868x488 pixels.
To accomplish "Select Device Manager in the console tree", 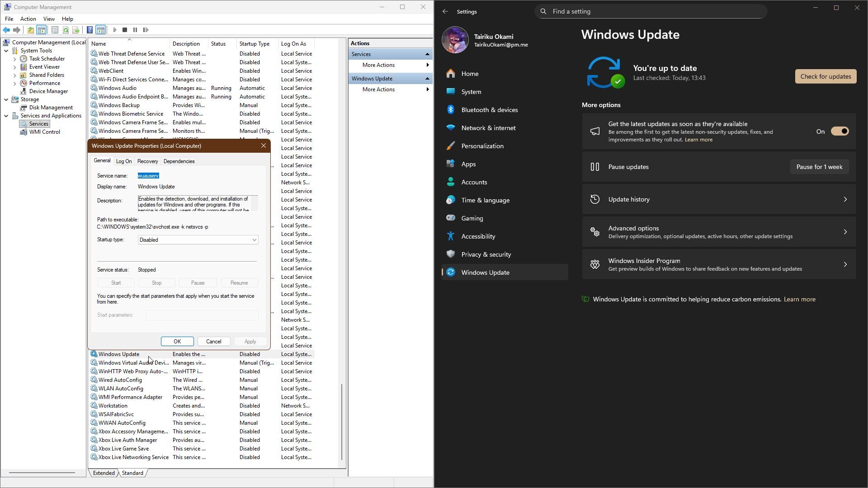I will click(48, 91).
